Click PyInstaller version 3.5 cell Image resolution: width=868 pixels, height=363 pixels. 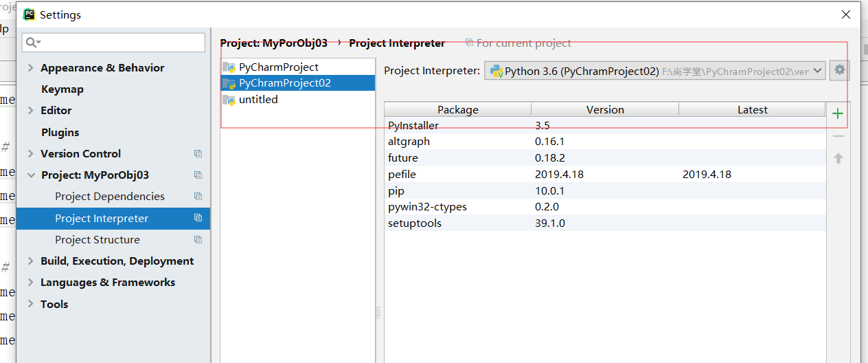[x=542, y=126]
